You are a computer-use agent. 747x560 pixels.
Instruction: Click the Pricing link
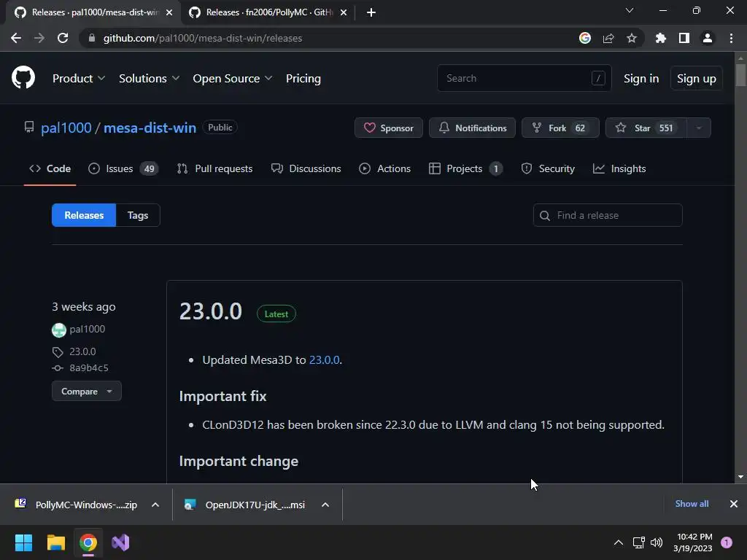pyautogui.click(x=303, y=78)
